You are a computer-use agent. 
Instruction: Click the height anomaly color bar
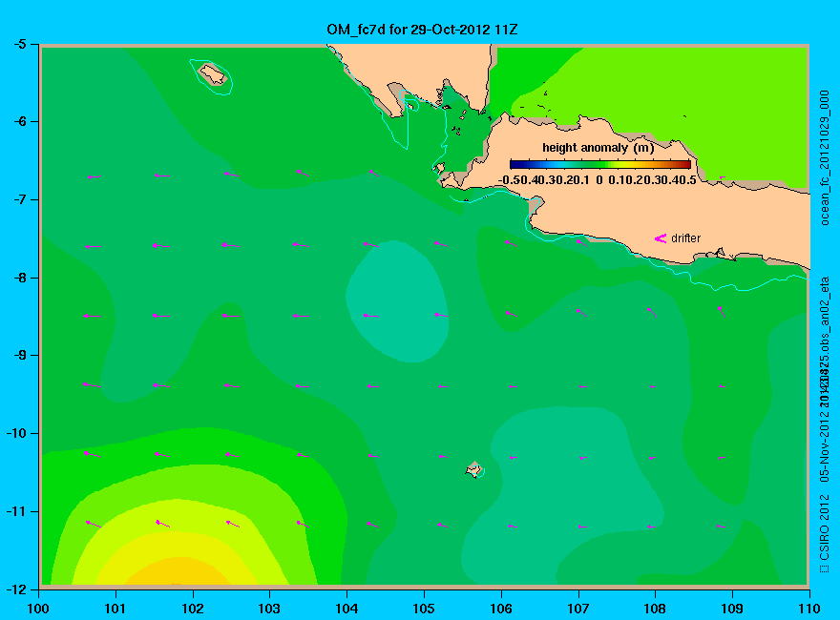pyautogui.click(x=600, y=164)
